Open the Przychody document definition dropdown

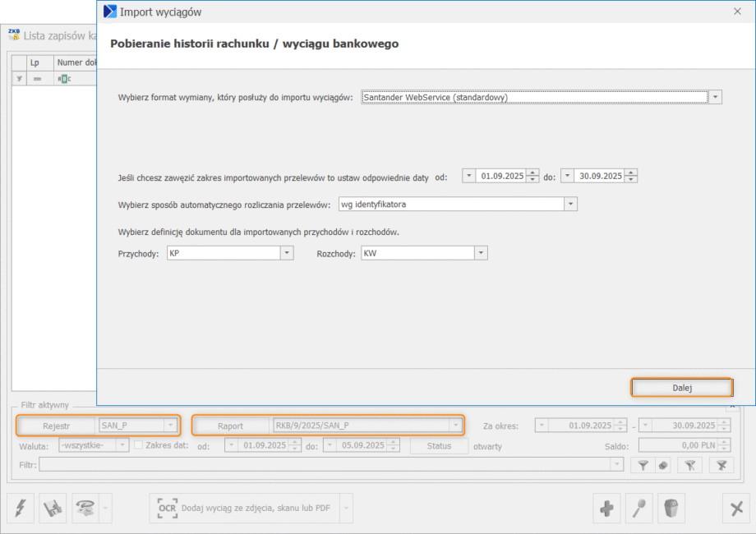coord(287,254)
